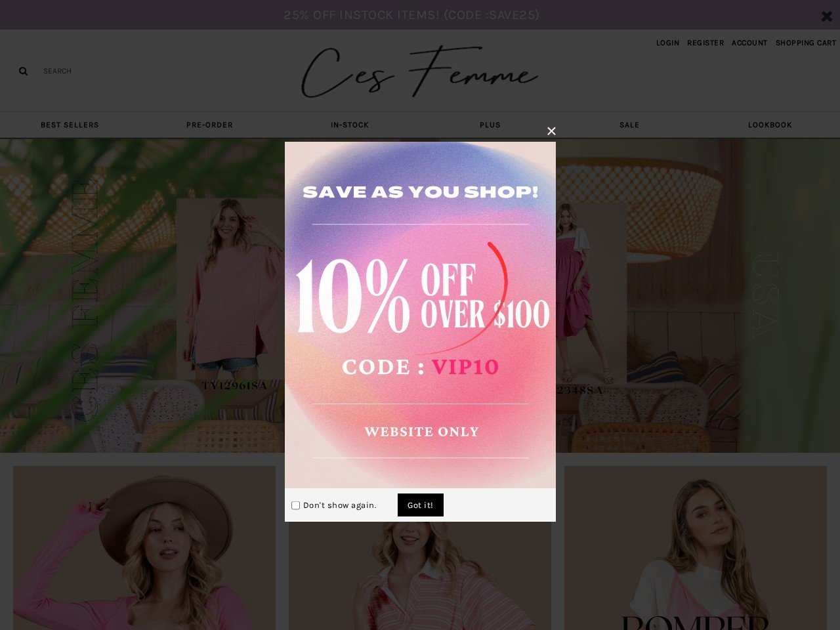
Task: View the SHOPPING CART
Action: [806, 43]
